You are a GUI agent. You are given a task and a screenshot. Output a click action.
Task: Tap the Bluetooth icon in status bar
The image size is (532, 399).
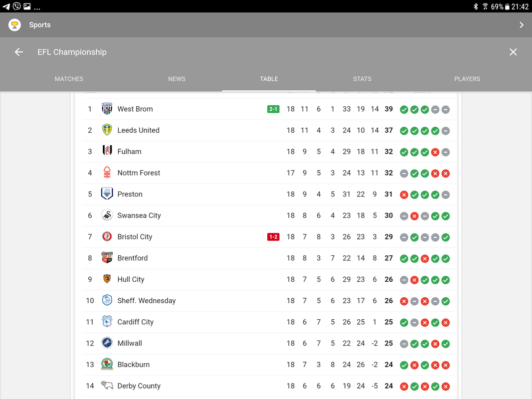[476, 6]
